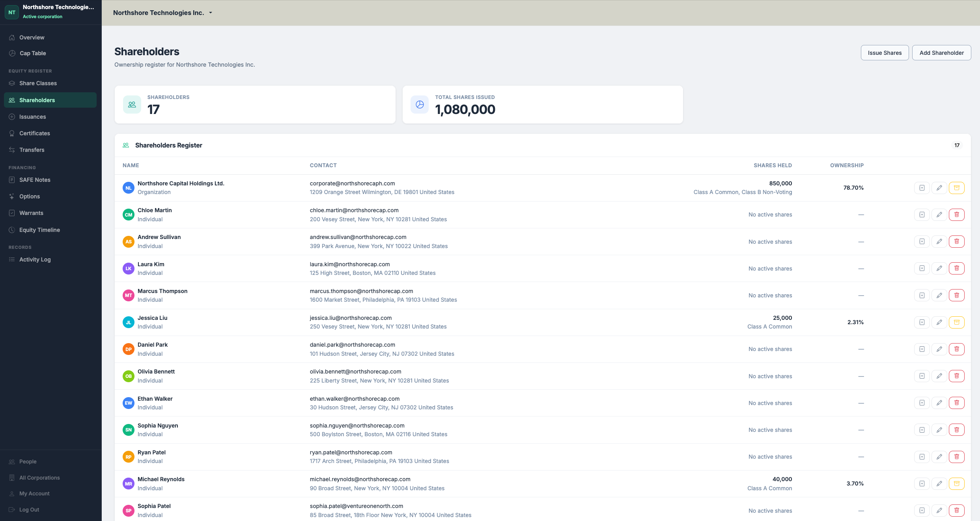Click the Issue Shares button
Screen dimensions: 980x521
point(885,52)
